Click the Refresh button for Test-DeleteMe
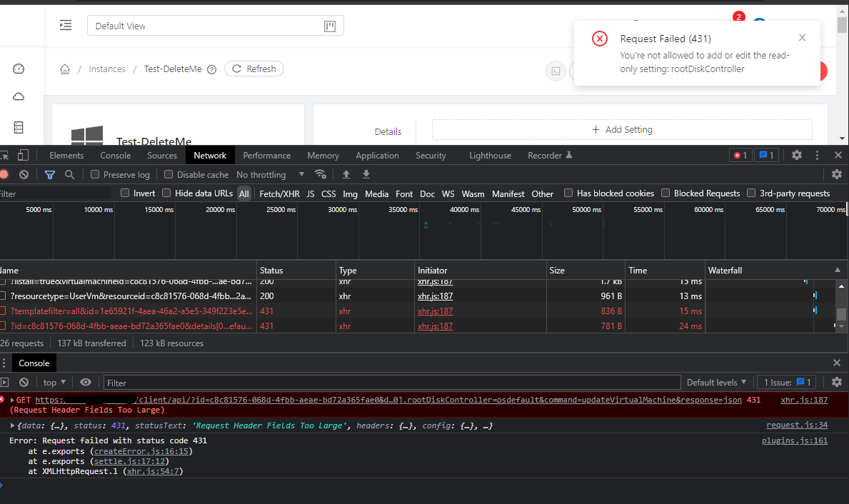The width and height of the screenshot is (849, 504). tap(254, 69)
